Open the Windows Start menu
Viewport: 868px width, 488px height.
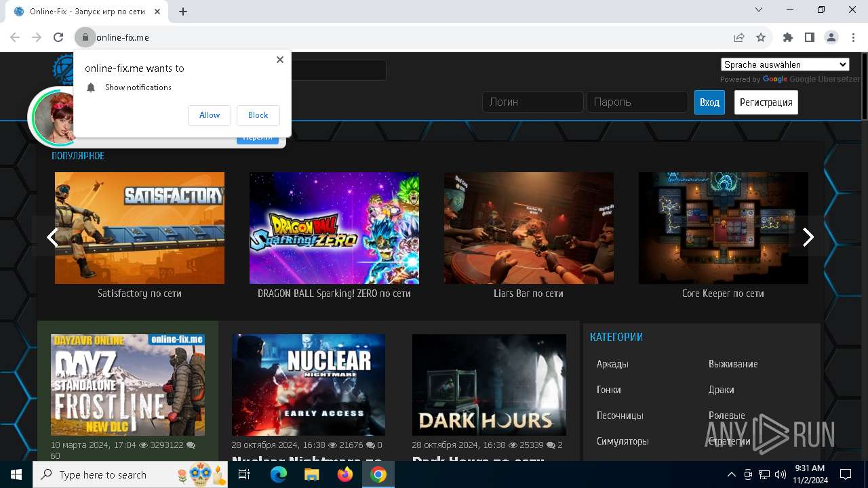[16, 474]
